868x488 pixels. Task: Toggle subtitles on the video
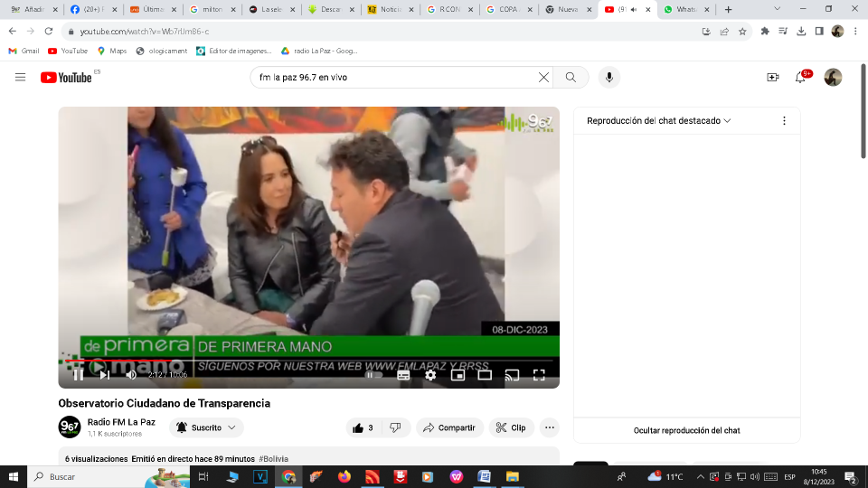403,375
